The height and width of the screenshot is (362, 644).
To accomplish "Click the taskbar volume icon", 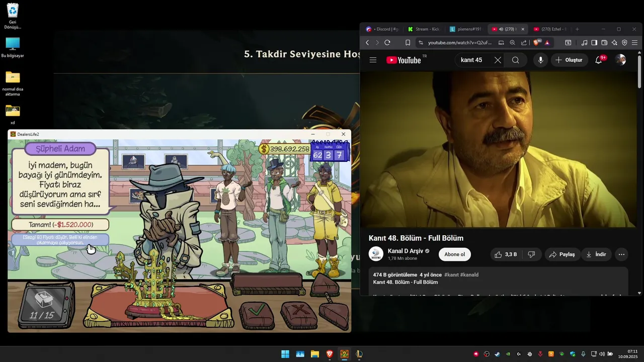I will (602, 354).
